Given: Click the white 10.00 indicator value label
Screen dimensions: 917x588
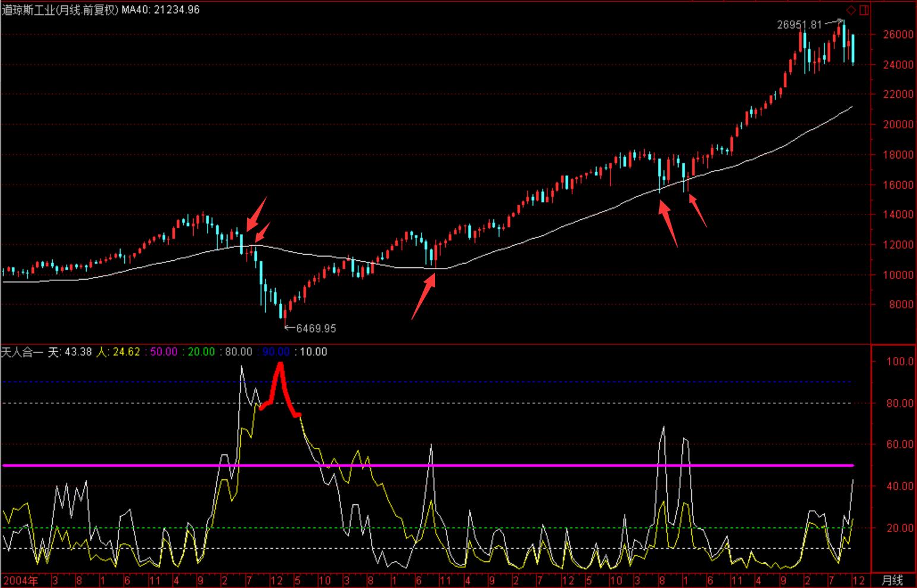Looking at the screenshot, I should click(x=313, y=352).
